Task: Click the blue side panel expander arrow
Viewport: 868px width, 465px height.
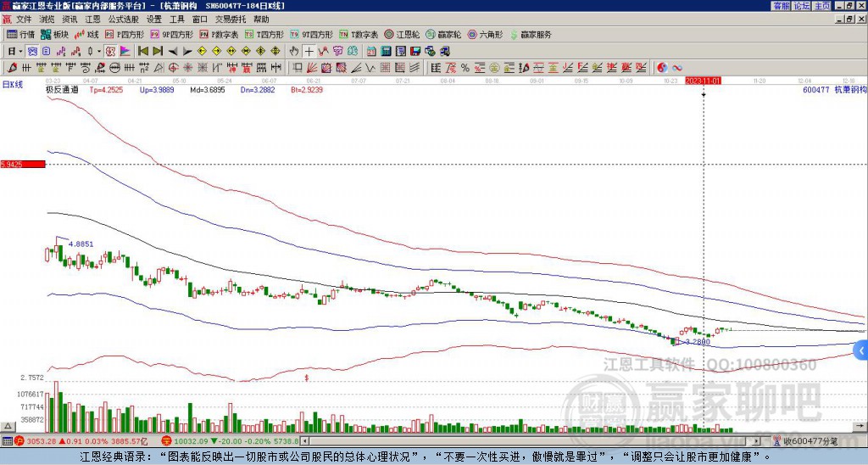Action: click(x=861, y=350)
